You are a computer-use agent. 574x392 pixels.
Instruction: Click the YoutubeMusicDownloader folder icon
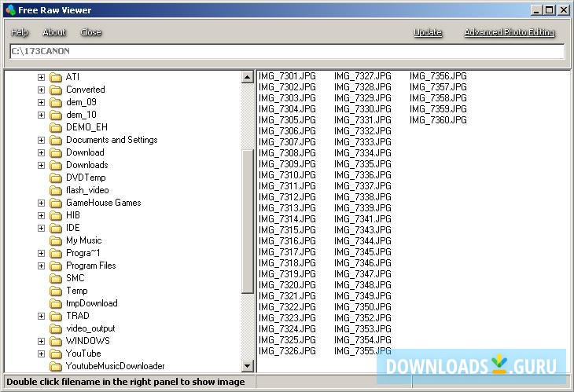point(56,366)
